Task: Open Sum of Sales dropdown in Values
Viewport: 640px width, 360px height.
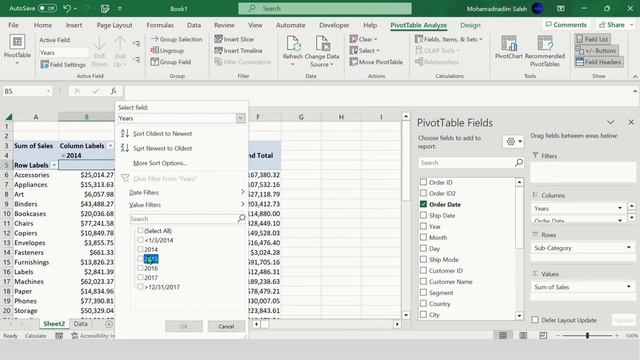Action: coord(629,287)
